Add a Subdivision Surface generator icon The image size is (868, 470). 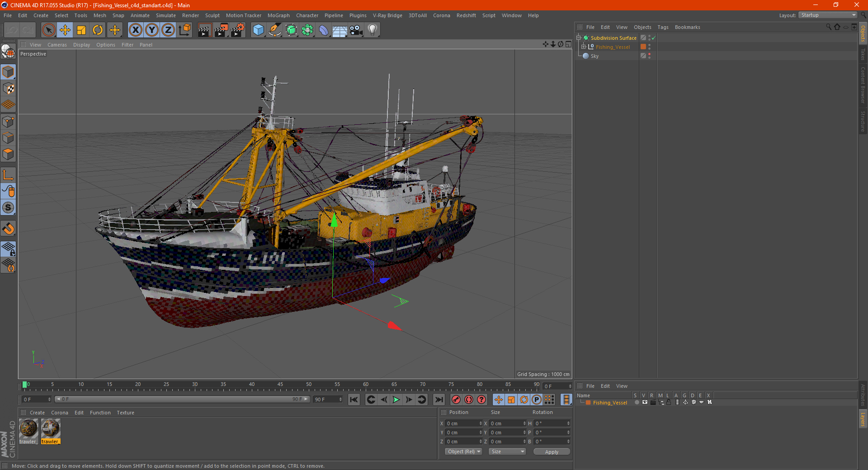tap(291, 30)
